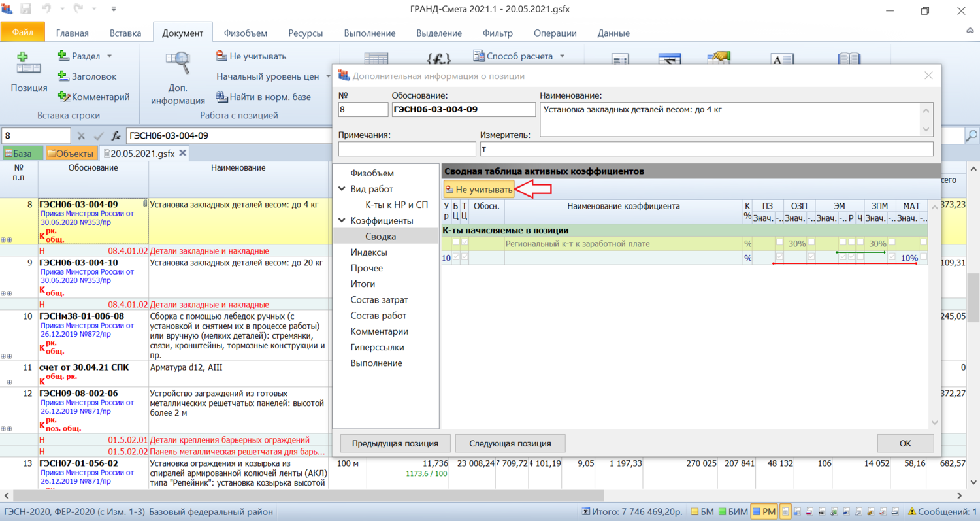Add a Комментарий row from the ribbon

coord(63,97)
